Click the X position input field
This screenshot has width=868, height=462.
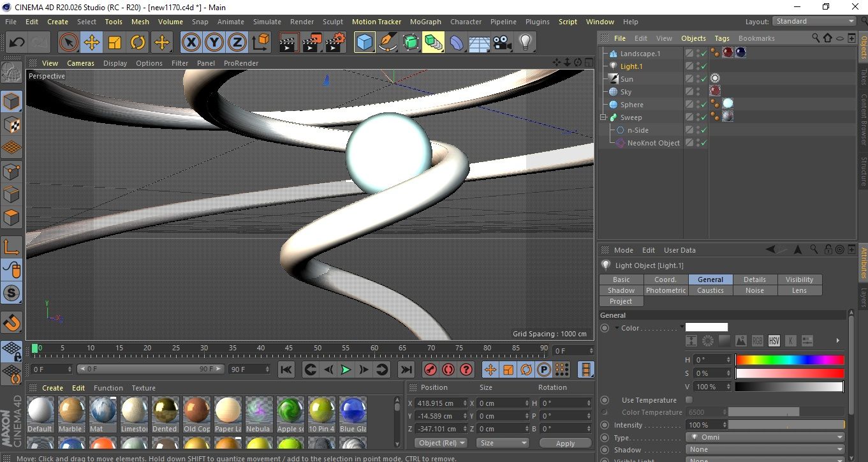441,403
